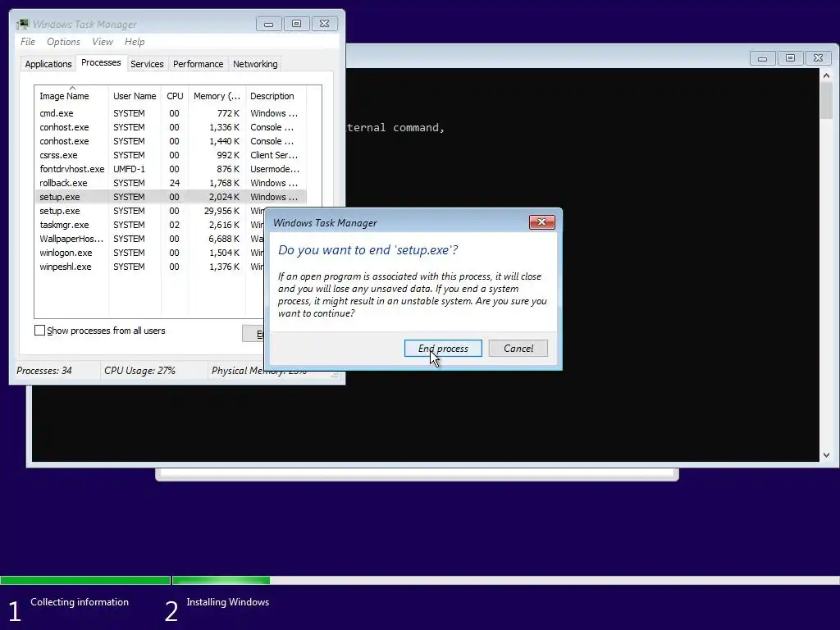
Task: Sort by the Memory column header
Action: (x=217, y=96)
